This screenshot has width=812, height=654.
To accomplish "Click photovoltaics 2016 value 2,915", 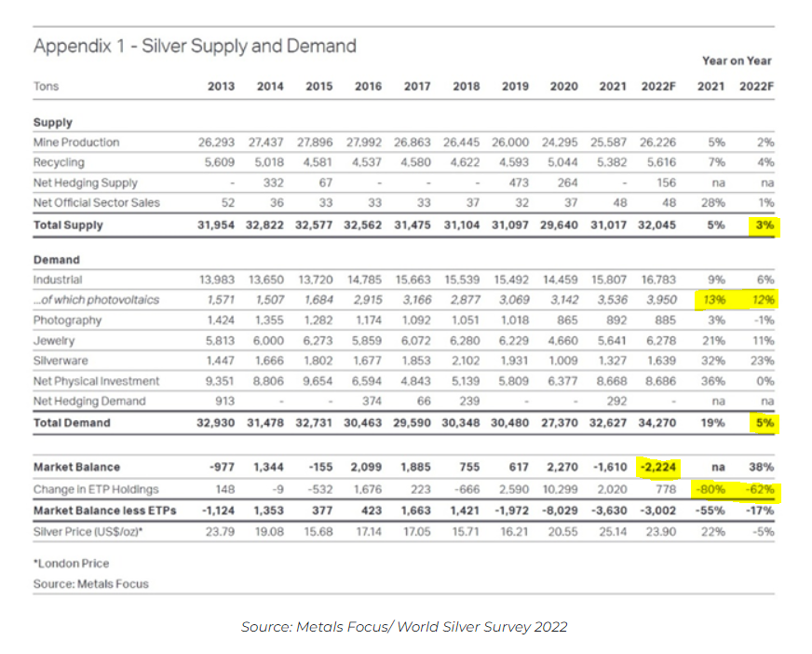I will click(x=368, y=300).
